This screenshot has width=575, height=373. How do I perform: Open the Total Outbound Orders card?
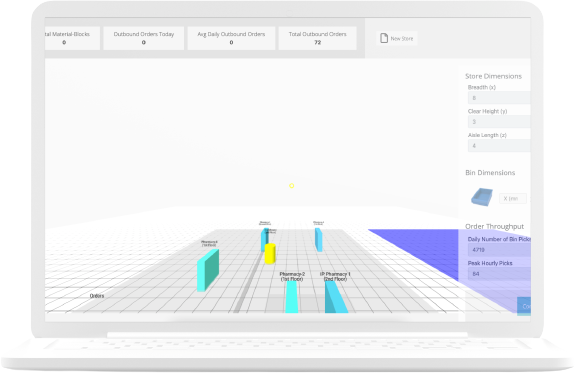click(318, 38)
